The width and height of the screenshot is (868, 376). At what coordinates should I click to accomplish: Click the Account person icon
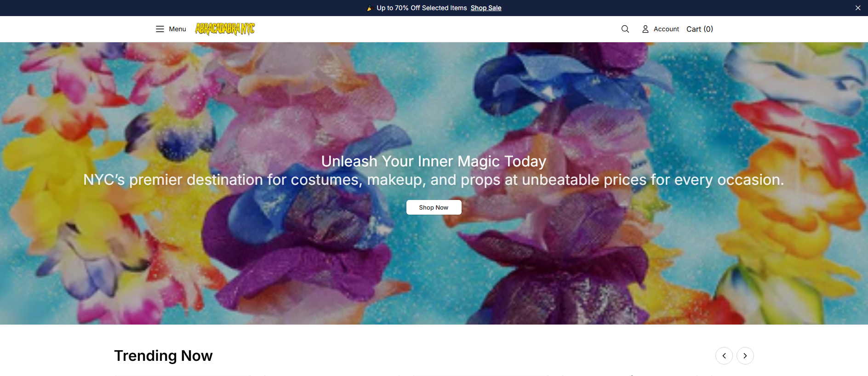[645, 29]
